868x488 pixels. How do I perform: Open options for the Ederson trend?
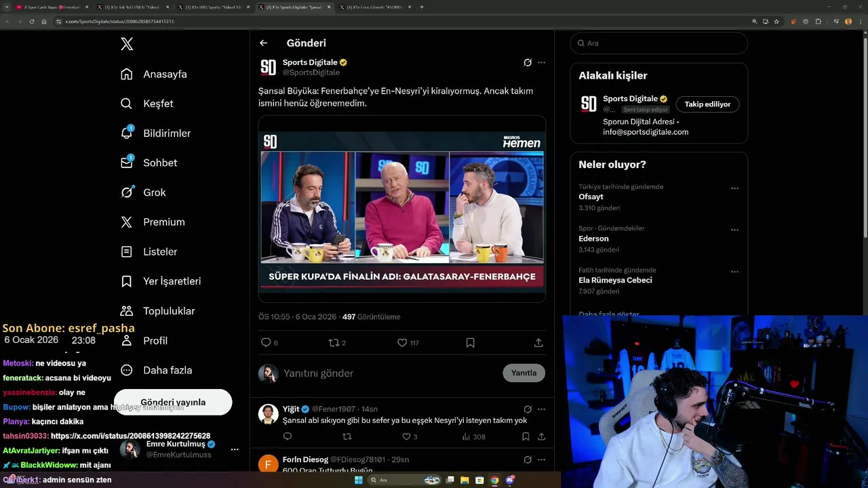[734, 230]
